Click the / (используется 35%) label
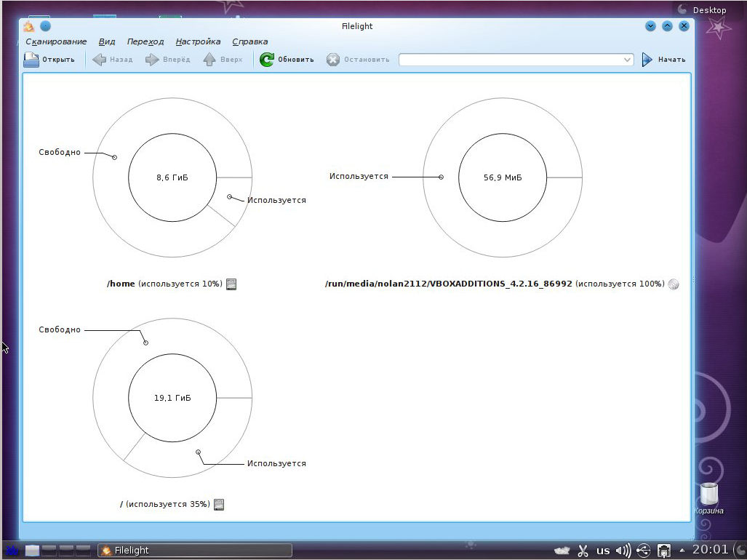The width and height of the screenshot is (747, 560). pyautogui.click(x=165, y=504)
